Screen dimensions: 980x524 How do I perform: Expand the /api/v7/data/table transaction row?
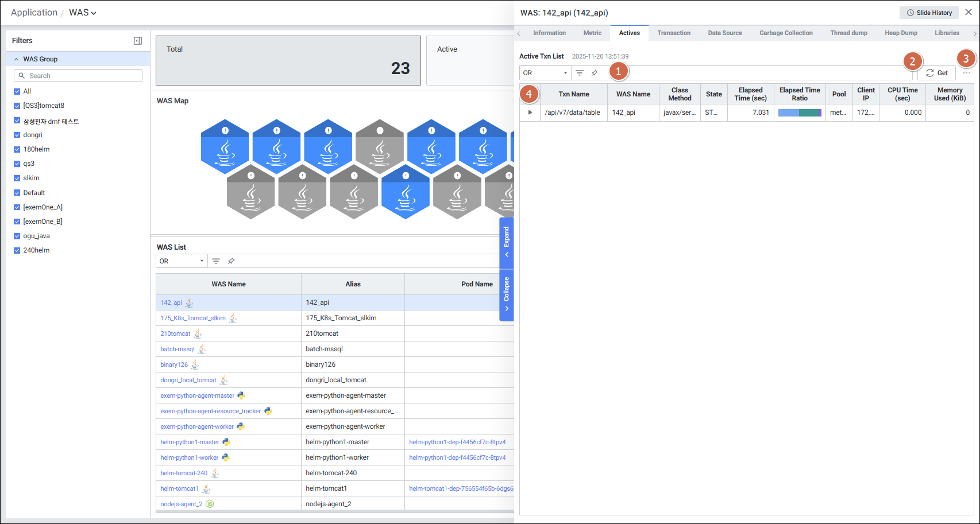coord(530,112)
